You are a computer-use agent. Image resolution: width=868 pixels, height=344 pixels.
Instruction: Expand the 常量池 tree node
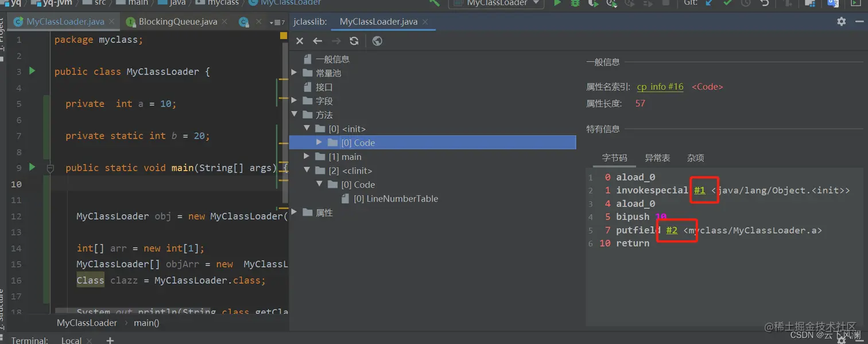294,73
